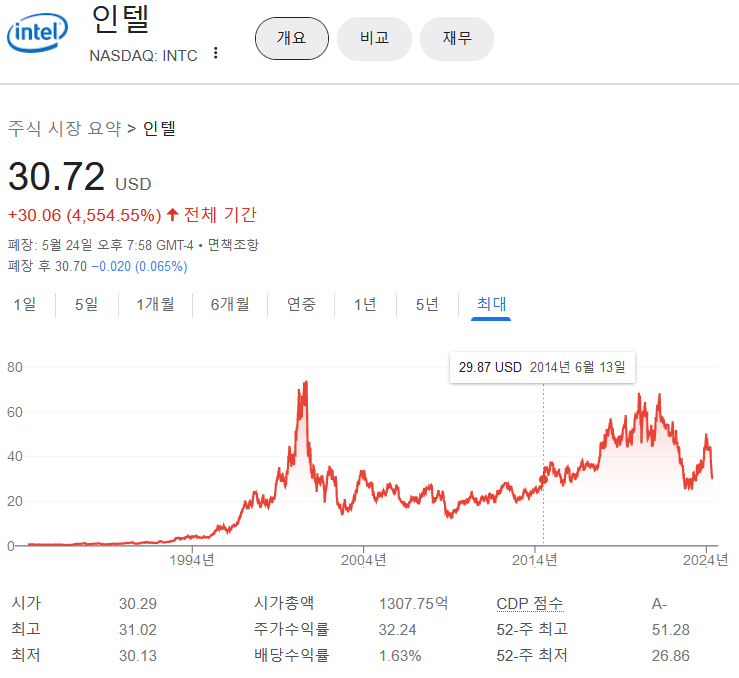Click the 2024년 x-axis label
The height and width of the screenshot is (678, 739).
tap(706, 560)
